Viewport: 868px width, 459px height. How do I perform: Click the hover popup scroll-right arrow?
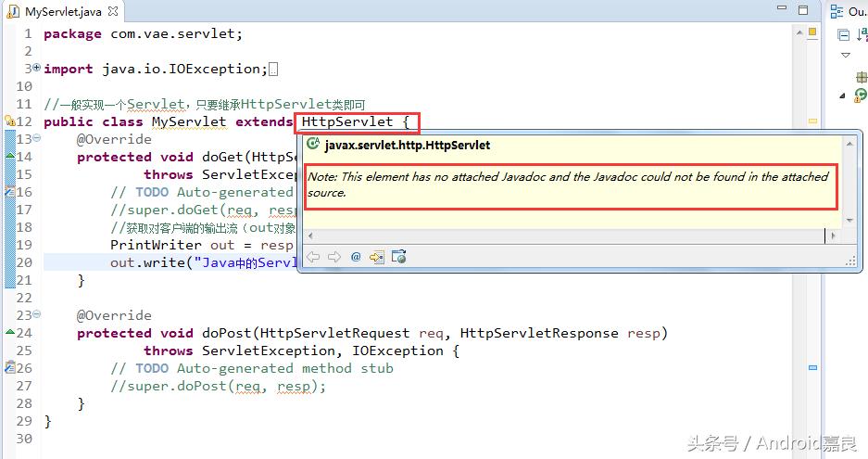(x=833, y=236)
